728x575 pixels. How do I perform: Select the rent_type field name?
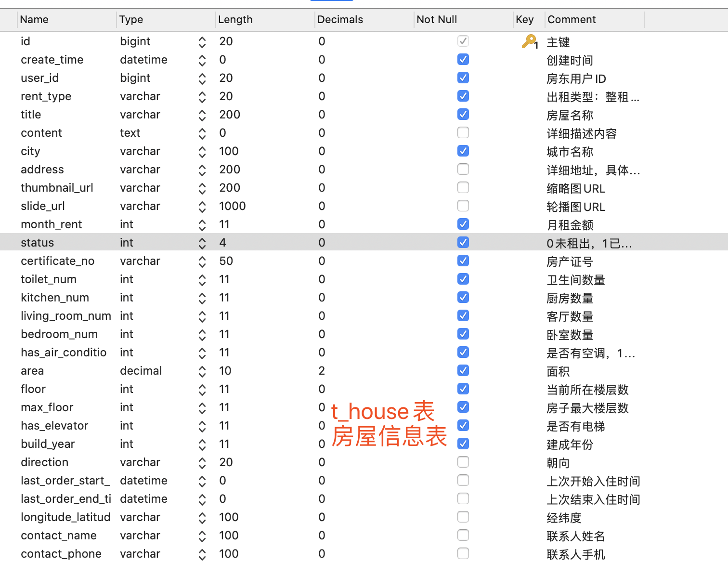click(x=46, y=96)
